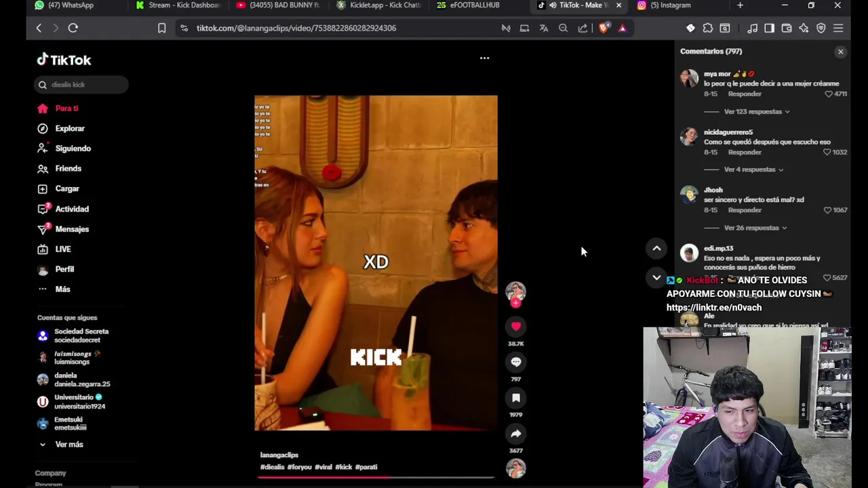Click the TikTok logo

pyautogui.click(x=64, y=60)
